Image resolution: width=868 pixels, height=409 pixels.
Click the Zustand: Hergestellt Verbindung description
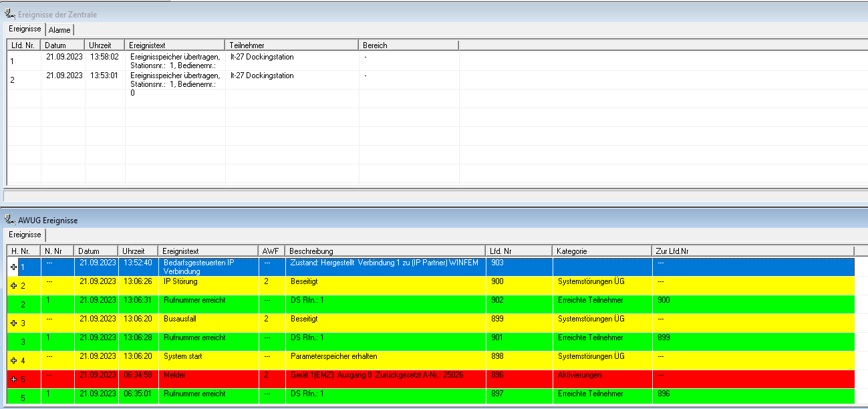point(384,263)
